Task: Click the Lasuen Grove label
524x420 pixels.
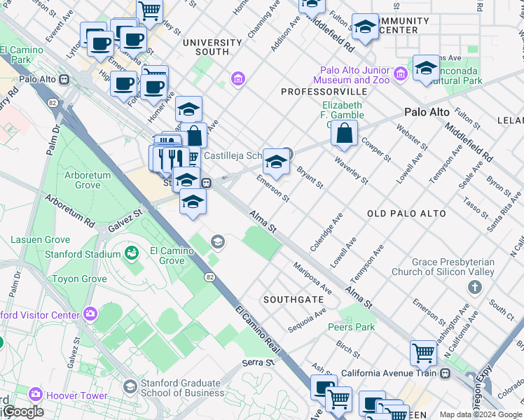Action: pyautogui.click(x=41, y=239)
